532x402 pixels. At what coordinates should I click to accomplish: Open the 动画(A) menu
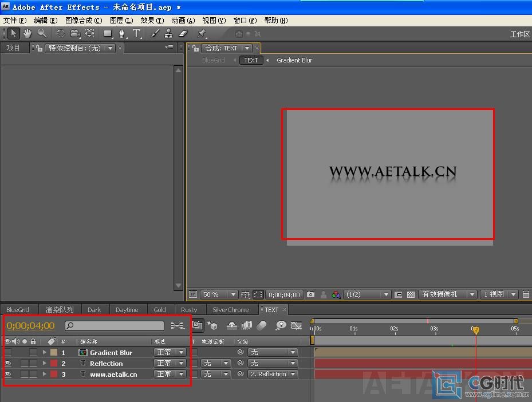[183, 21]
